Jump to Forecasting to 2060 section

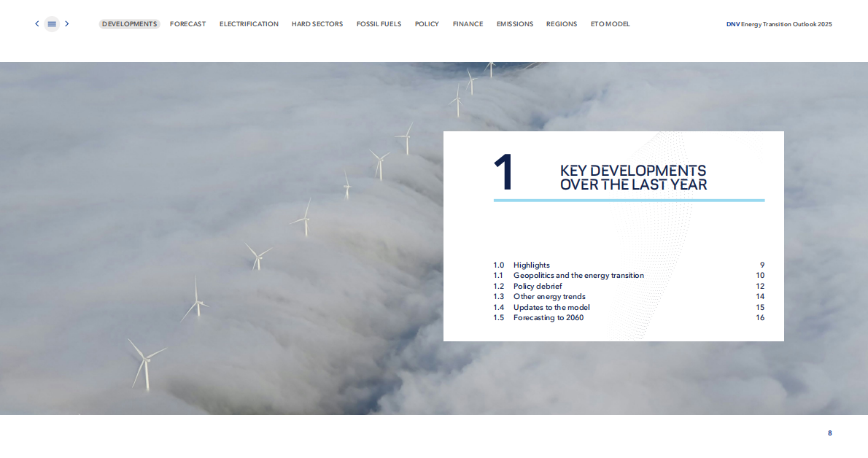coord(548,318)
